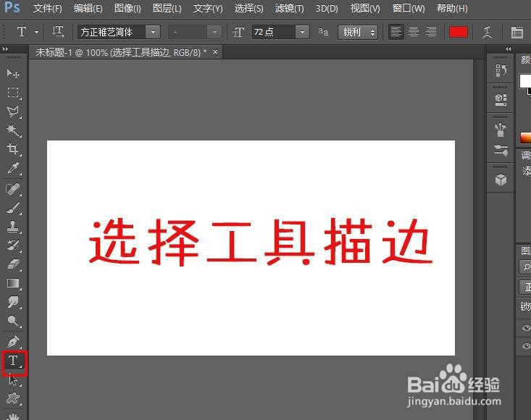This screenshot has width=531, height=420.
Task: Open the 滤镜(T) menu
Action: 290,8
